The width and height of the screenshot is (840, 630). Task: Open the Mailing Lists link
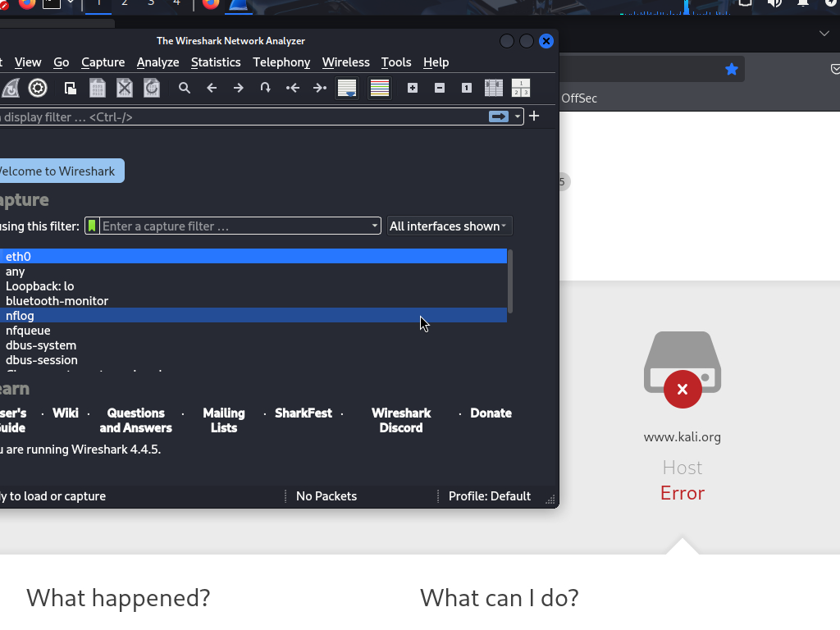tap(224, 421)
